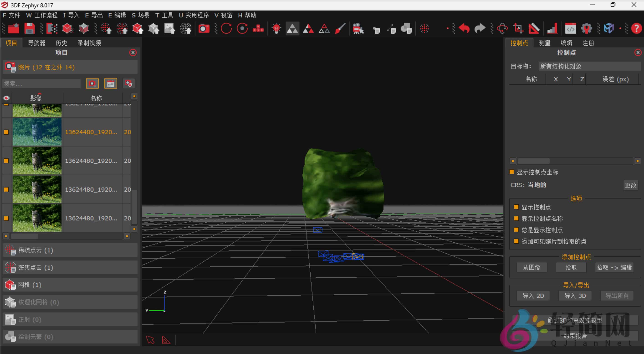Click the red triangle ruler measure icon

534,28
